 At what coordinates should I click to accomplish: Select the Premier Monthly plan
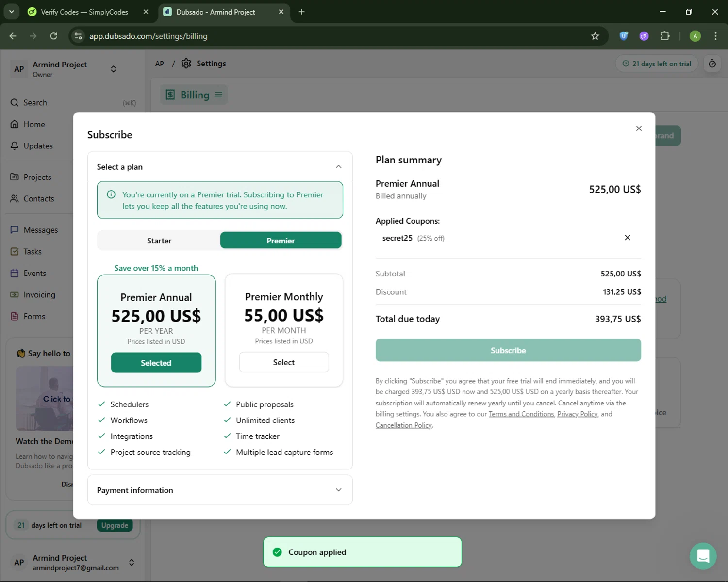point(284,362)
